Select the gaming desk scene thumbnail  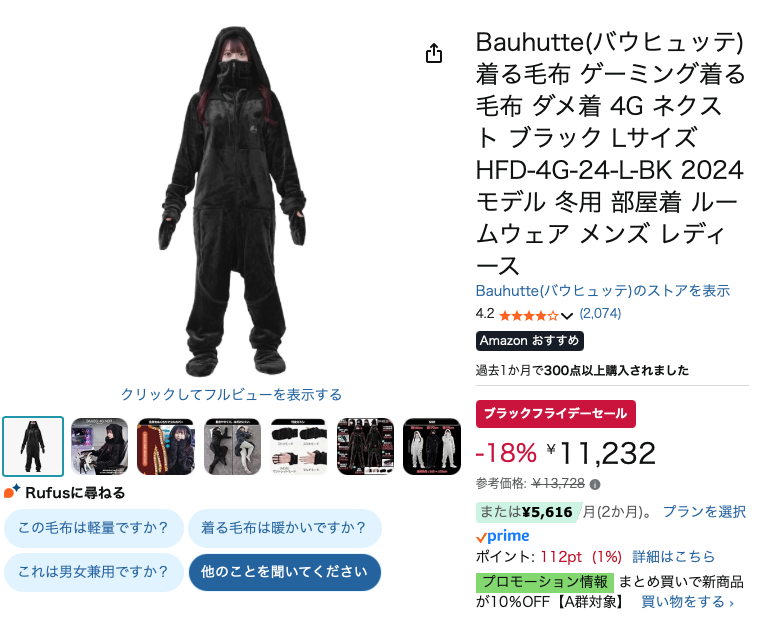[x=100, y=446]
